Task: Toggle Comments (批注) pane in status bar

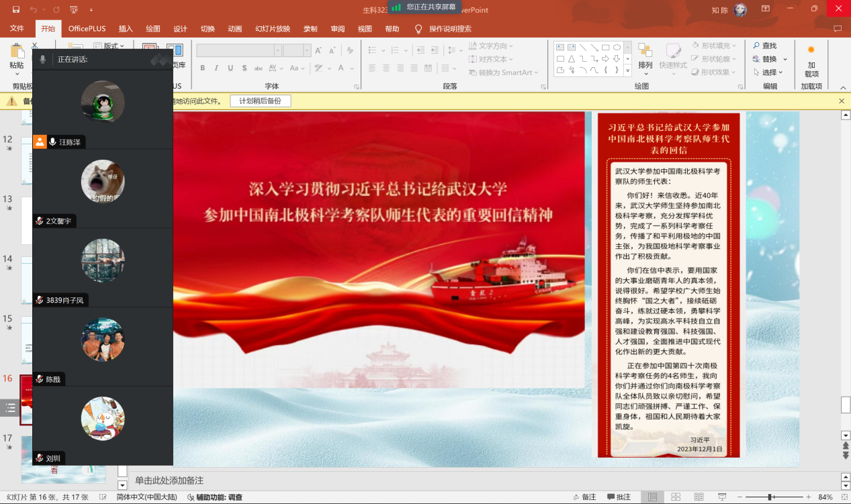Action: tap(618, 497)
